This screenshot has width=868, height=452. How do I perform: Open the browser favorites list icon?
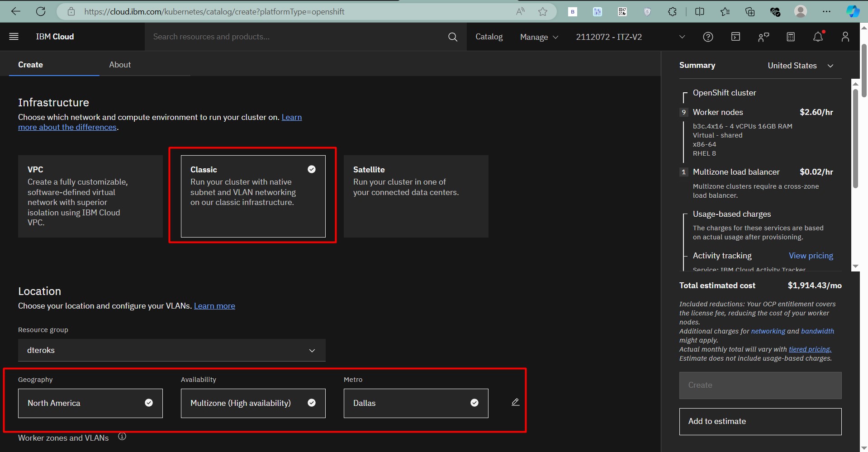[x=725, y=12]
